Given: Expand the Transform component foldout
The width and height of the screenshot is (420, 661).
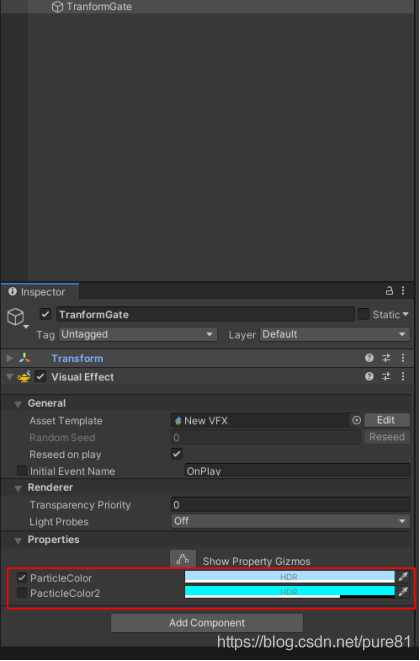Looking at the screenshot, I should point(9,358).
